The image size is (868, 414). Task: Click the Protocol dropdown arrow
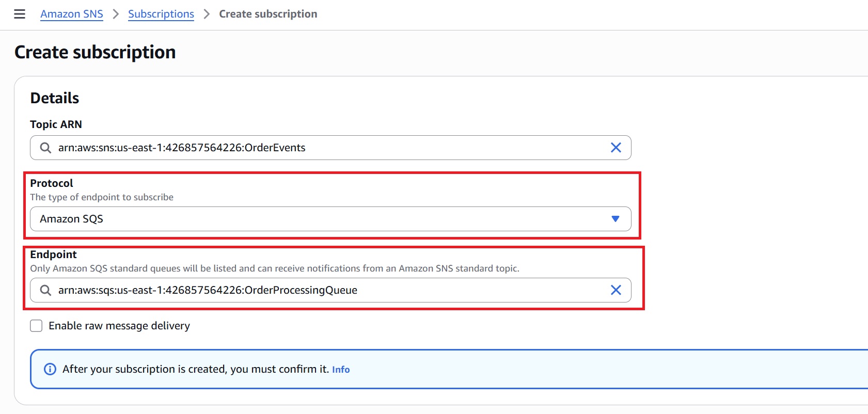pos(615,219)
